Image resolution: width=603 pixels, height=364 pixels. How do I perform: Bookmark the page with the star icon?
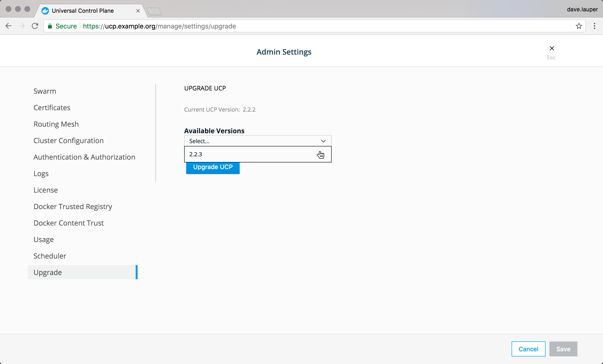point(579,26)
